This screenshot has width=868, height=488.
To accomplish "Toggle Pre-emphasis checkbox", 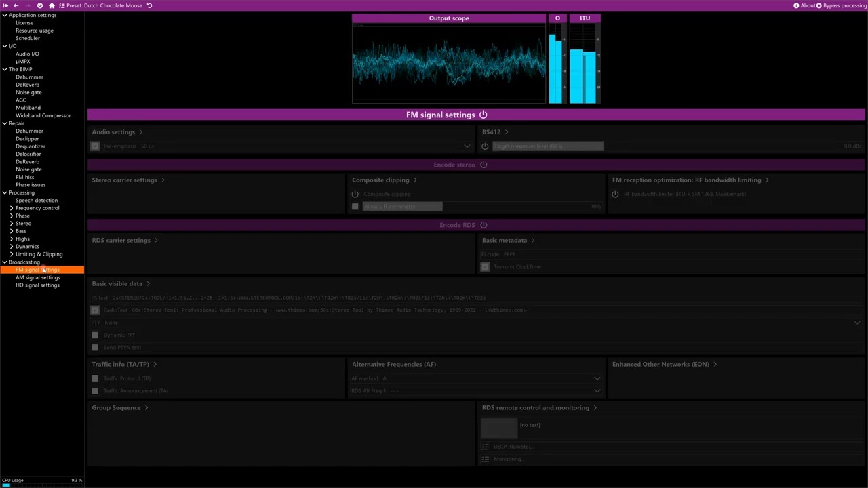I will point(95,146).
